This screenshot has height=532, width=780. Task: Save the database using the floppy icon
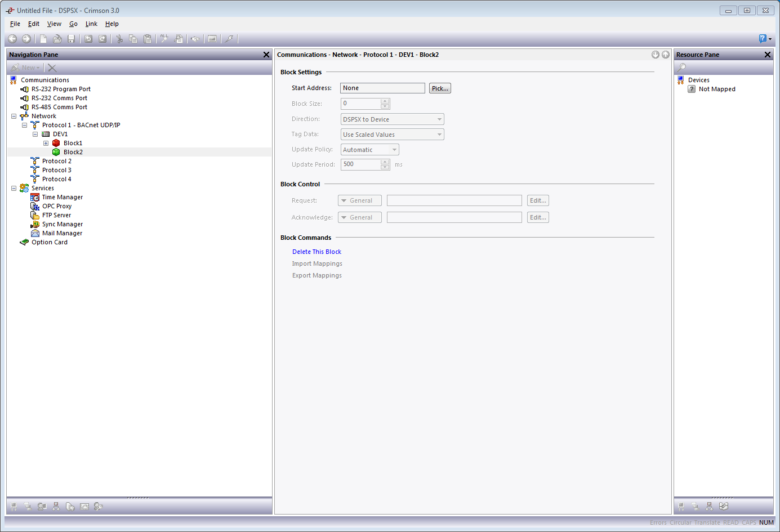[x=72, y=39]
